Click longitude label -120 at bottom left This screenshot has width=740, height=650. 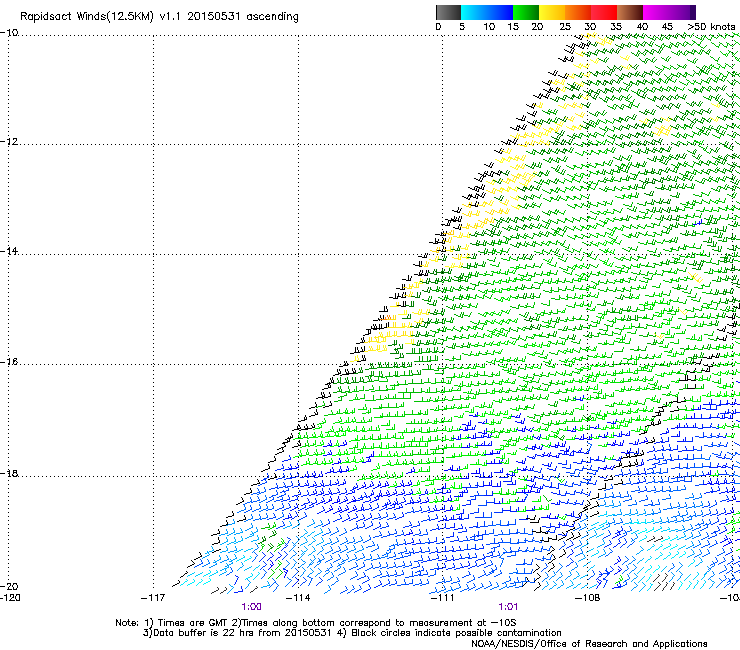coord(10,598)
